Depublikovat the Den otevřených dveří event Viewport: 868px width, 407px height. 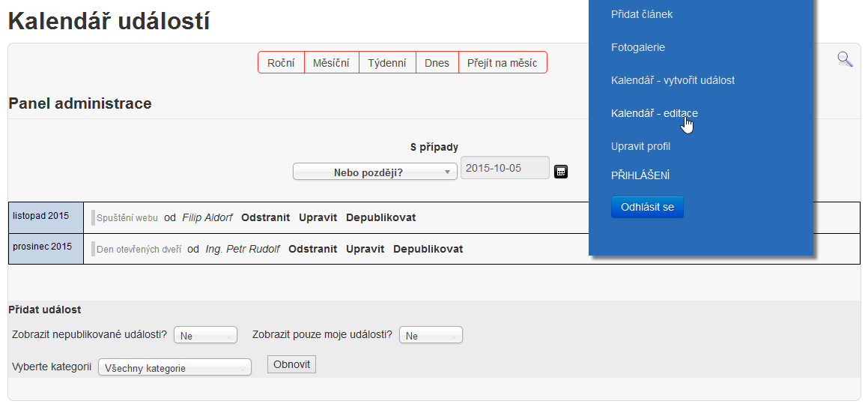point(428,249)
